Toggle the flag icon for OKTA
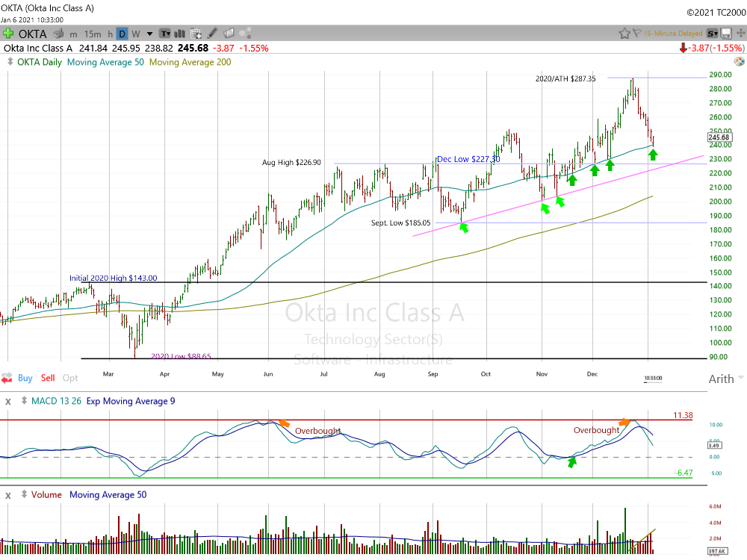The width and height of the screenshot is (747, 560). click(x=636, y=34)
